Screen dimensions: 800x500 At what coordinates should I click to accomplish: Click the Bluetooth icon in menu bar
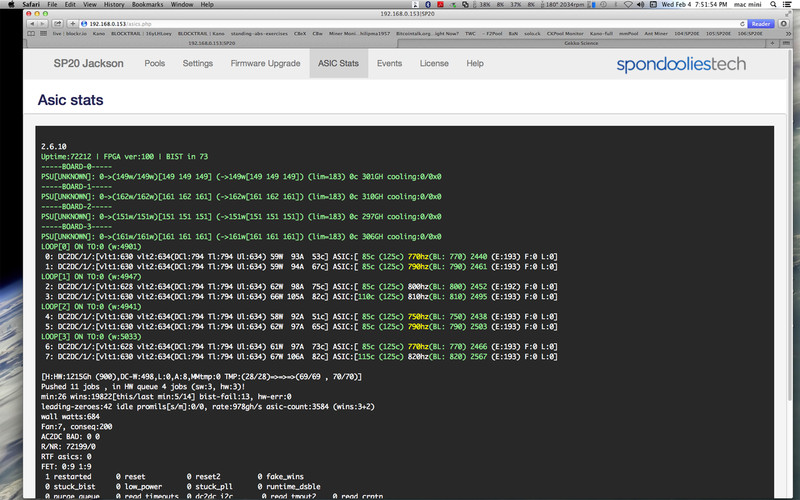point(428,4)
